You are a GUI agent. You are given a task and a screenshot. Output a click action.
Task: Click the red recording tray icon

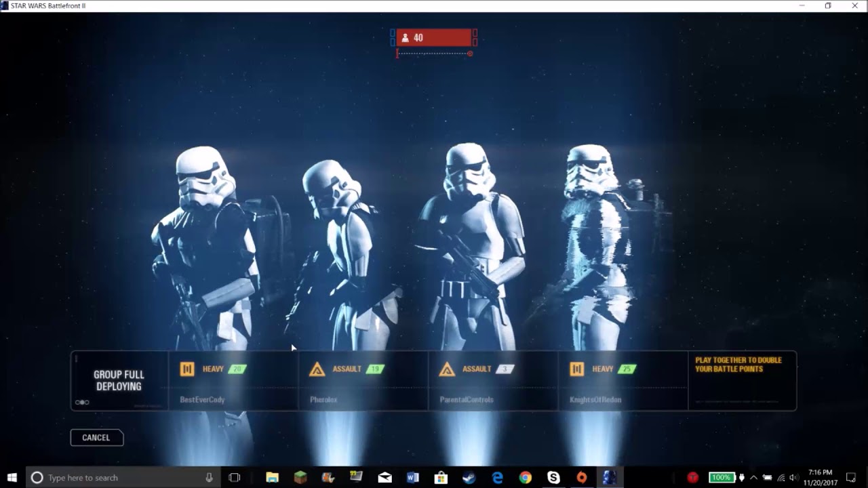(x=692, y=478)
